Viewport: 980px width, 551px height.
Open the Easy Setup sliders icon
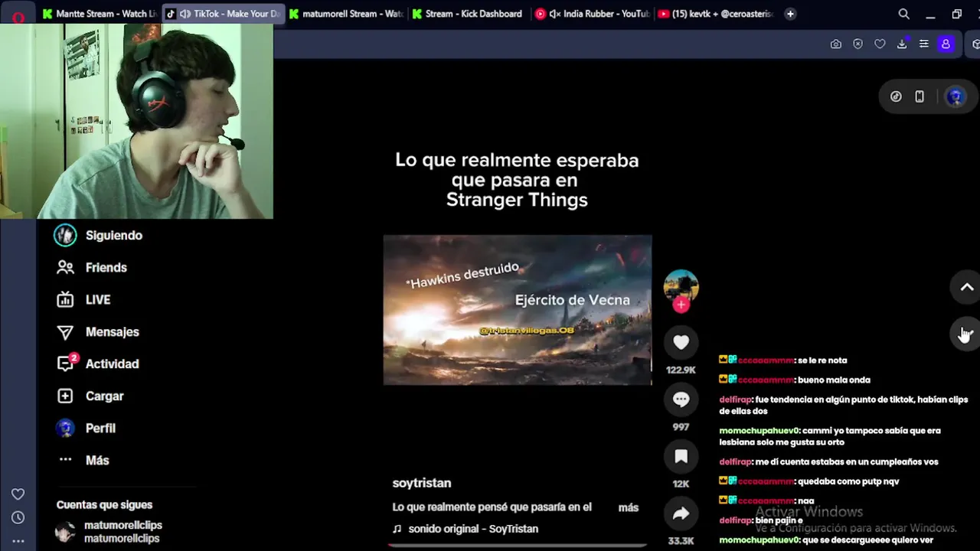tap(924, 44)
